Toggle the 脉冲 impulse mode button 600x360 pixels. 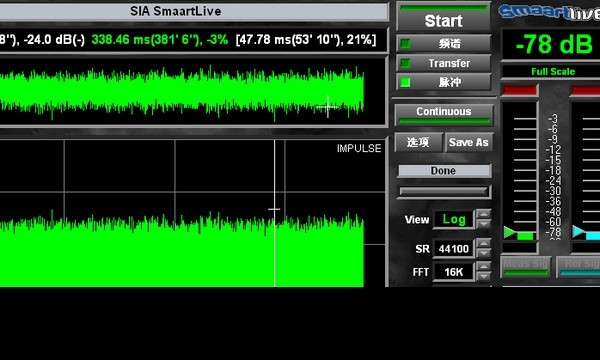pos(443,82)
